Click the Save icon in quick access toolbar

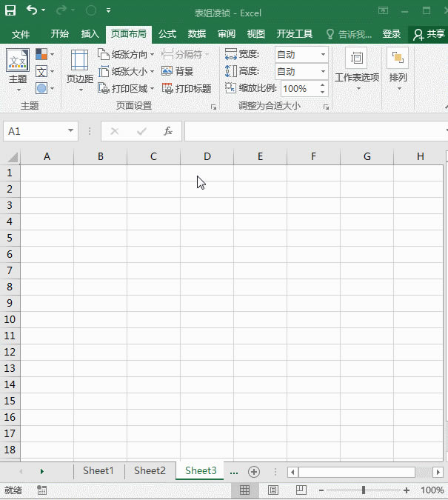(x=10, y=10)
